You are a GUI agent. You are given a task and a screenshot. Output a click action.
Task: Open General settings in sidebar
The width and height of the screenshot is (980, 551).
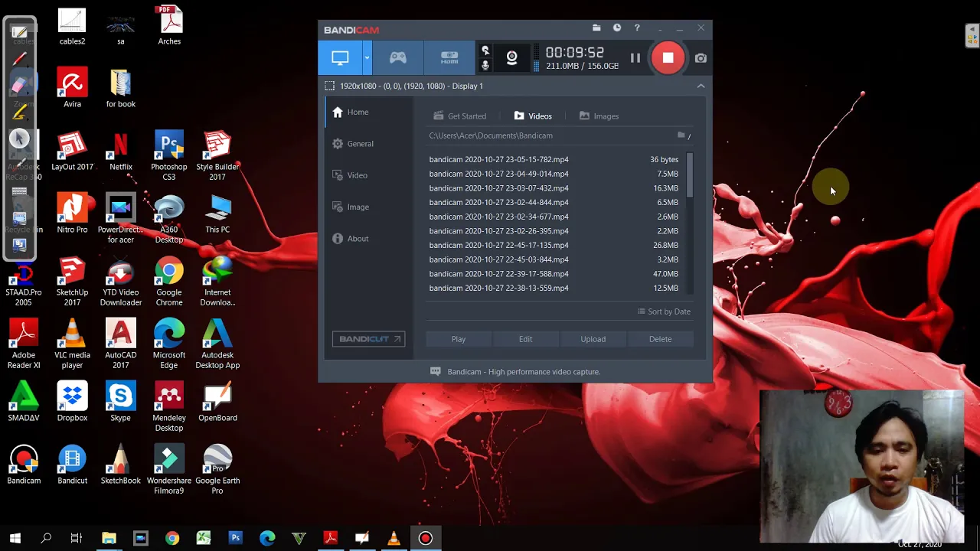click(360, 144)
